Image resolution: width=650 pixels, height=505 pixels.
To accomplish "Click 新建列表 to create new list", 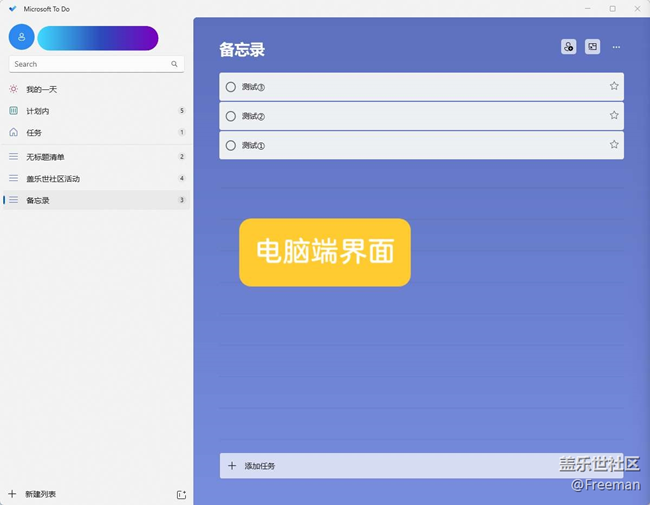I will (40, 494).
